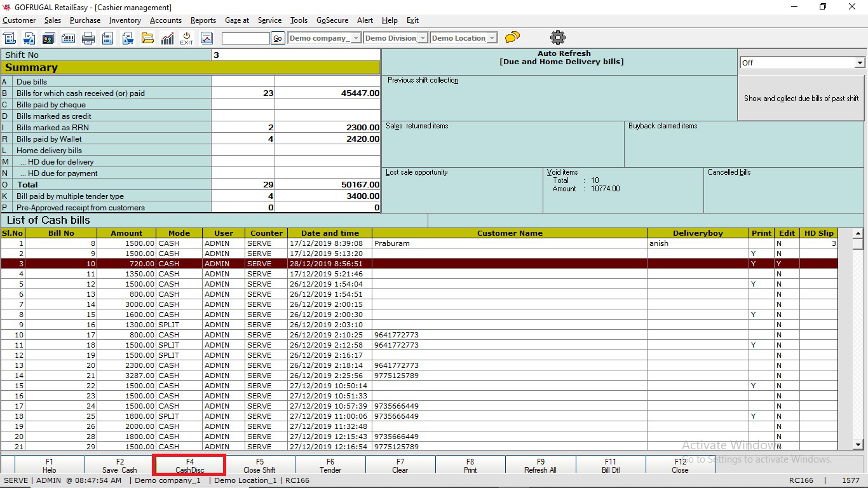Open the Inventory menu
This screenshot has width=868, height=488.
point(125,20)
